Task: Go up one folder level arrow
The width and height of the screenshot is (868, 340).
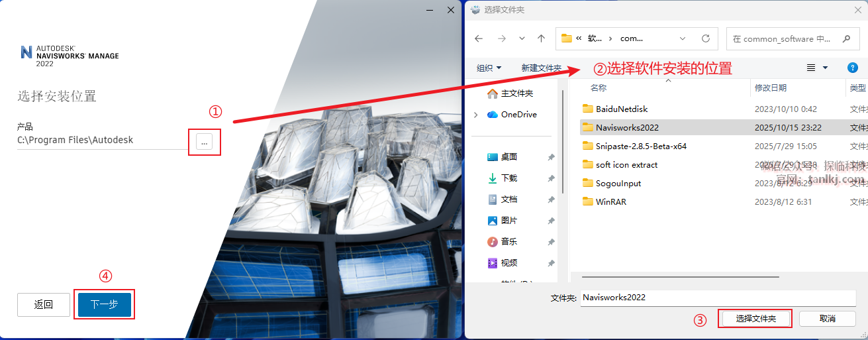Action: coord(541,38)
